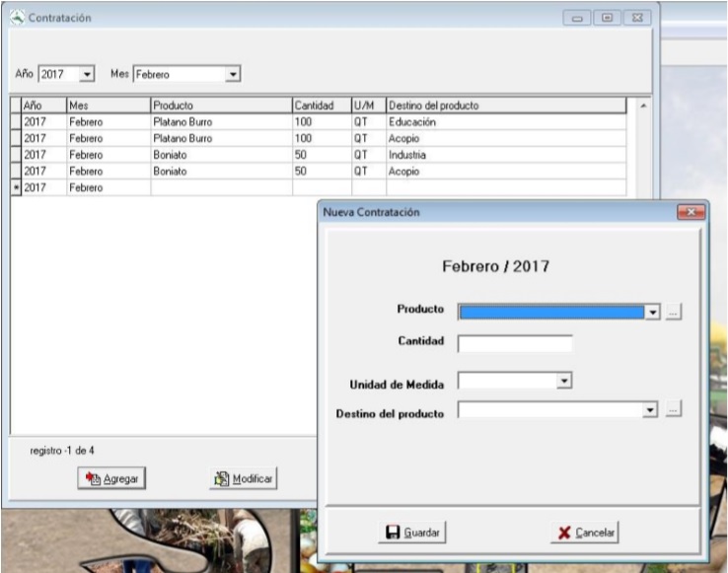The image size is (728, 573).
Task: Click the Producto column header
Action: tap(220, 106)
